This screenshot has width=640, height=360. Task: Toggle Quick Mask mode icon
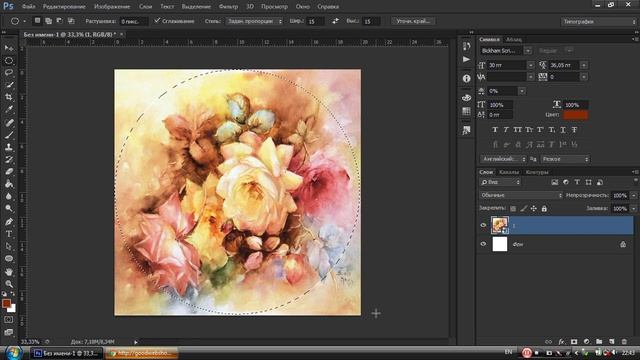click(x=9, y=320)
